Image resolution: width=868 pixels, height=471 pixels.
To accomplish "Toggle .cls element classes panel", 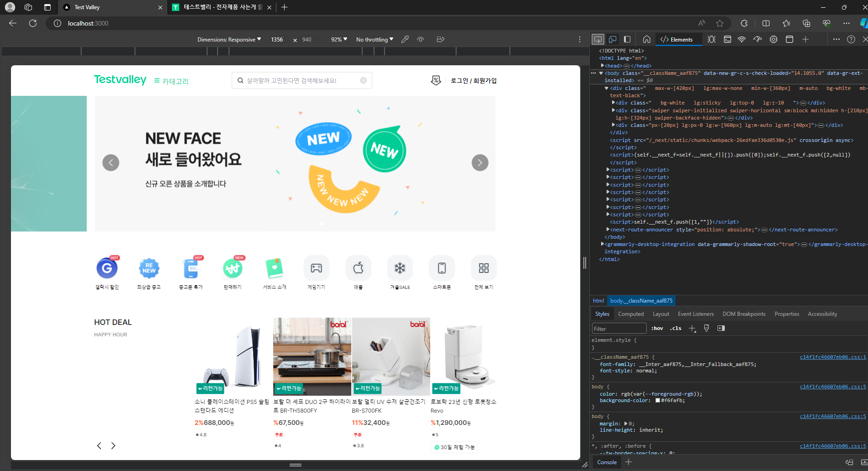I will 676,328.
